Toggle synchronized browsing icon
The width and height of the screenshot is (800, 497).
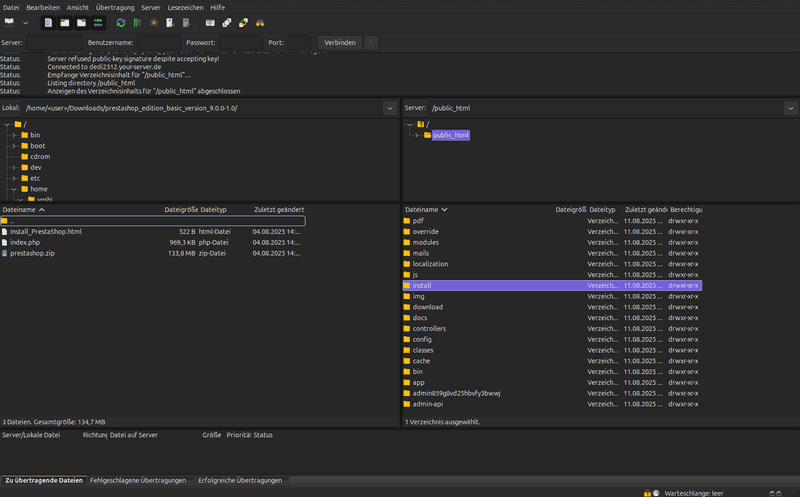(243, 22)
